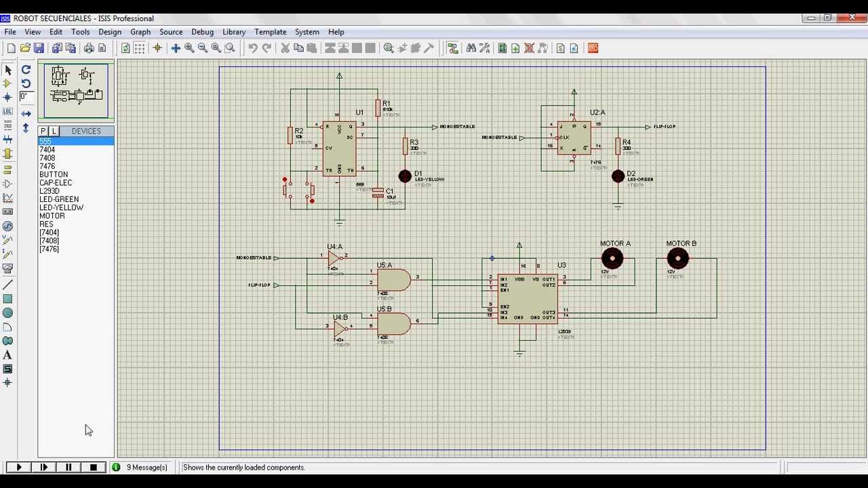868x488 pixels.
Task: Copy selection to clipboard
Action: [298, 48]
